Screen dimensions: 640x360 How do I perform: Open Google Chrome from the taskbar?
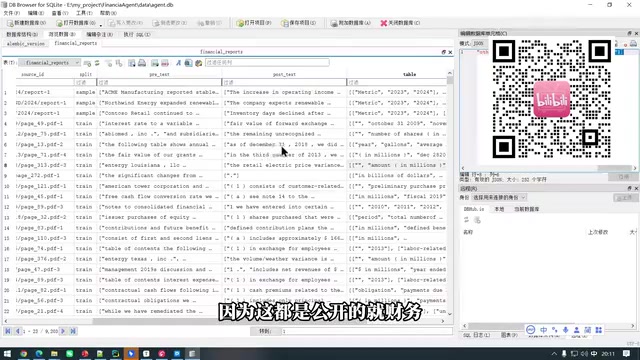(x=23, y=354)
